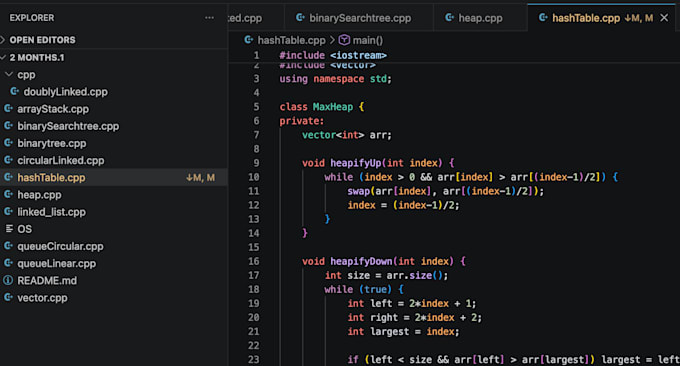This screenshot has height=366, width=680.
Task: Click C++ icon beside arrayStack.cpp
Action: [x=8, y=108]
